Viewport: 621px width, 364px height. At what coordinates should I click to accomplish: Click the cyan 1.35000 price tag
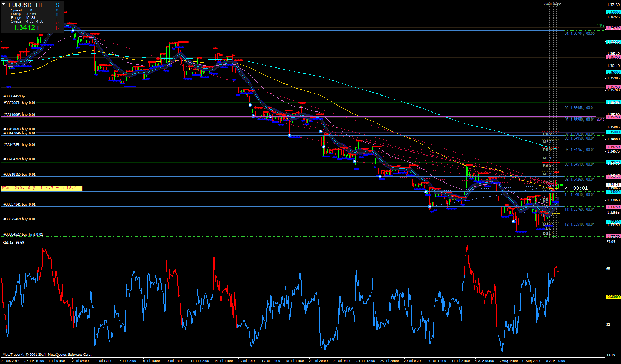pyautogui.click(x=613, y=132)
